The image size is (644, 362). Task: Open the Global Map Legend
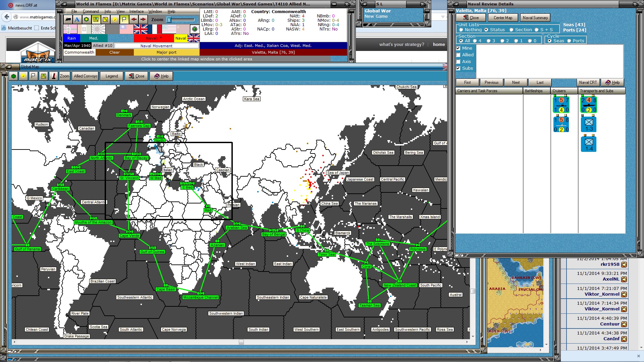(x=112, y=76)
